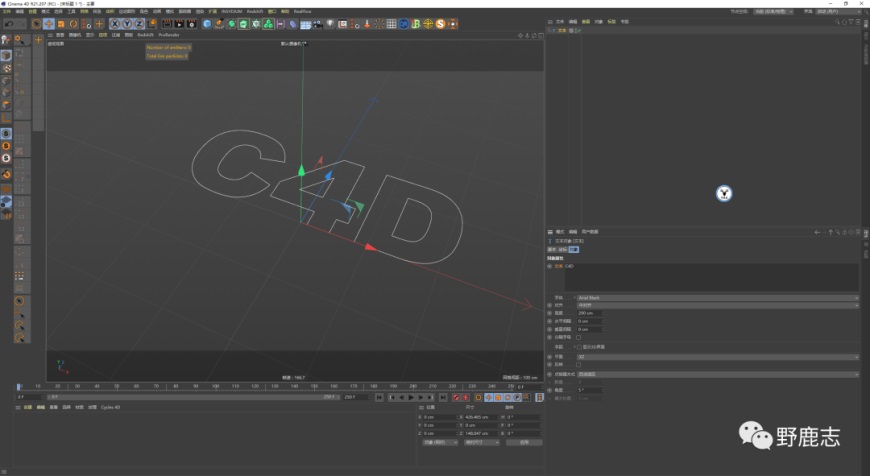Render the current view icon
870x476 pixels.
167,24
